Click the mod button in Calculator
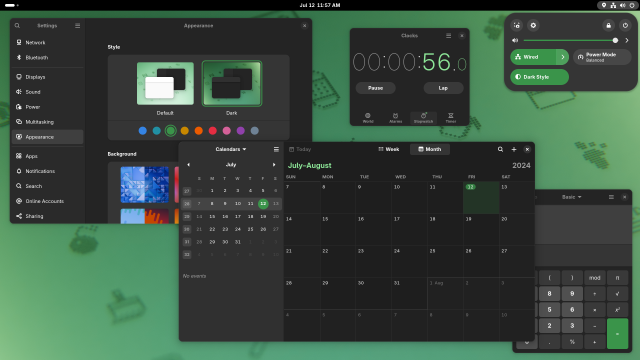640x360 pixels. [595, 278]
